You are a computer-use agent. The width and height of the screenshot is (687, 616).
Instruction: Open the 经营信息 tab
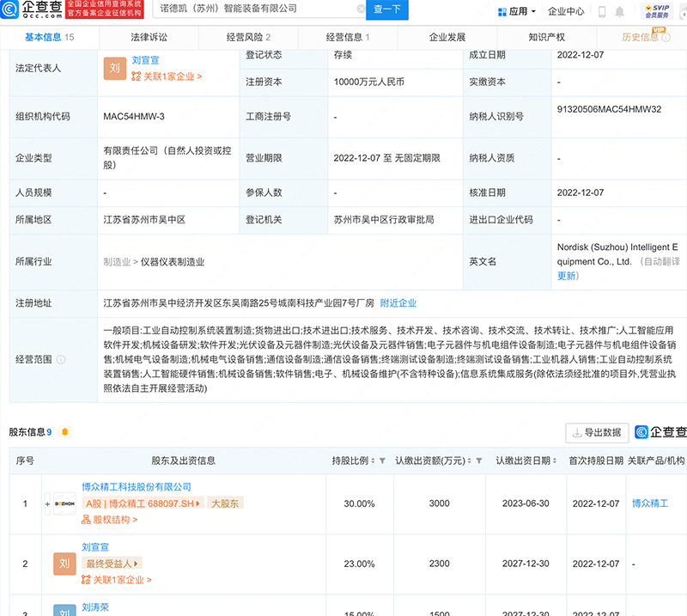click(348, 37)
